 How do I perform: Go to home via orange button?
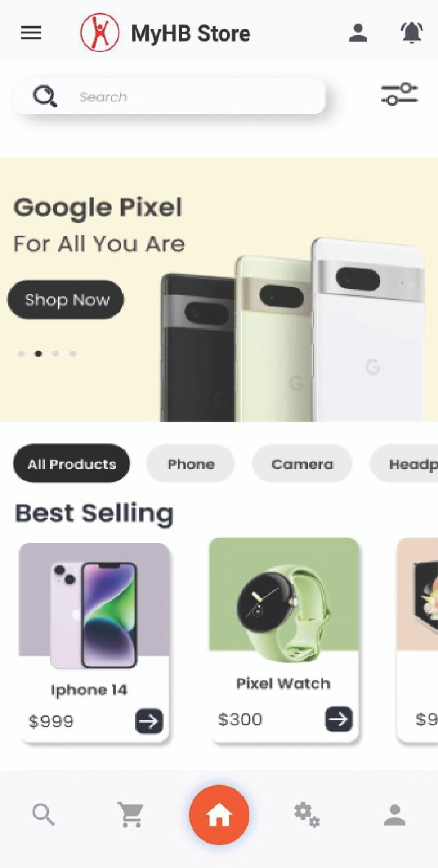point(219,815)
